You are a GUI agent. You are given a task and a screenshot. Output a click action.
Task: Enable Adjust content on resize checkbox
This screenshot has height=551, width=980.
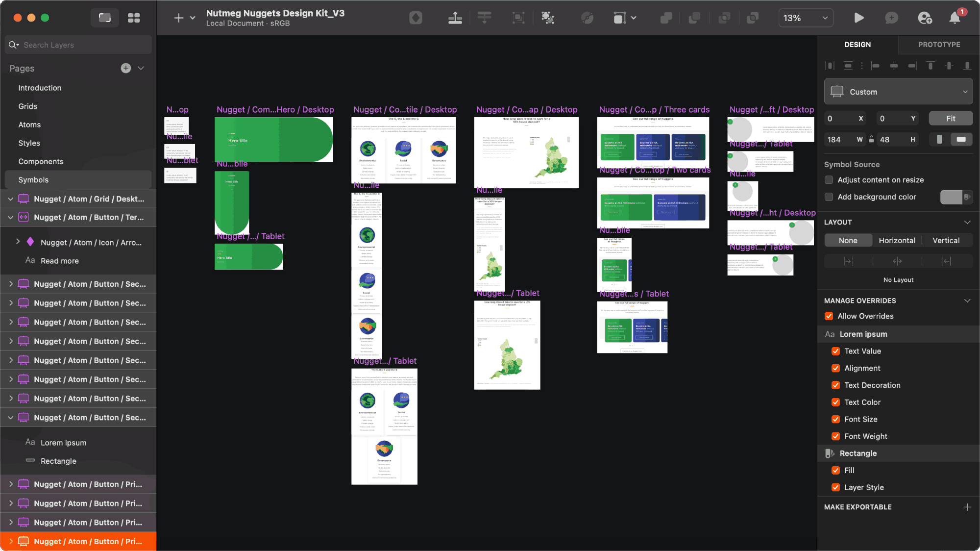coord(829,180)
